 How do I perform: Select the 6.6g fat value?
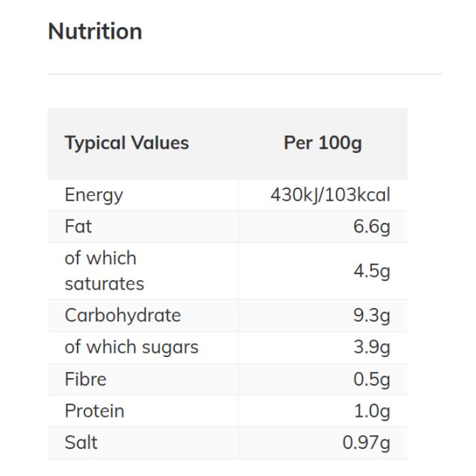pos(371,226)
